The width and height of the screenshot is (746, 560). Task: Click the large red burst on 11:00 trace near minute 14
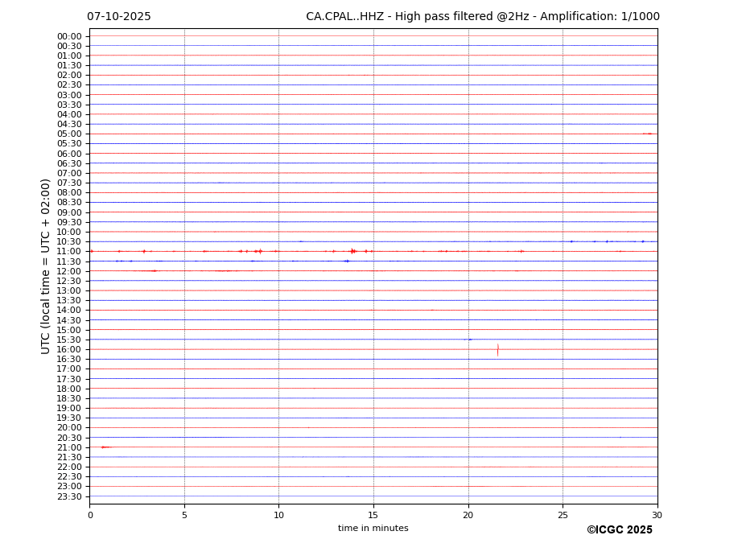click(352, 251)
